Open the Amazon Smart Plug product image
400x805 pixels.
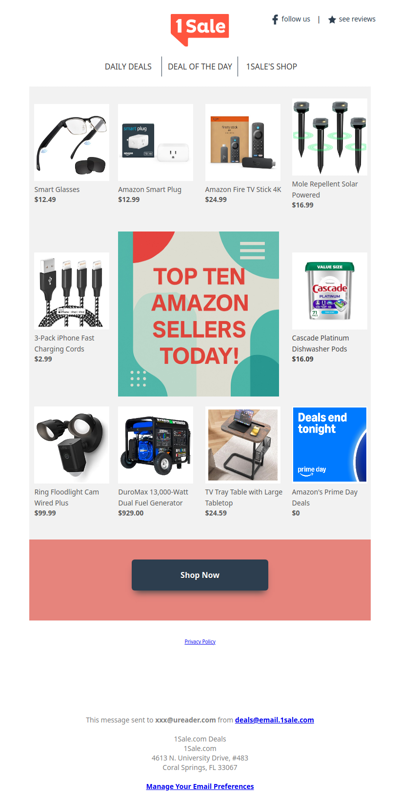156,142
